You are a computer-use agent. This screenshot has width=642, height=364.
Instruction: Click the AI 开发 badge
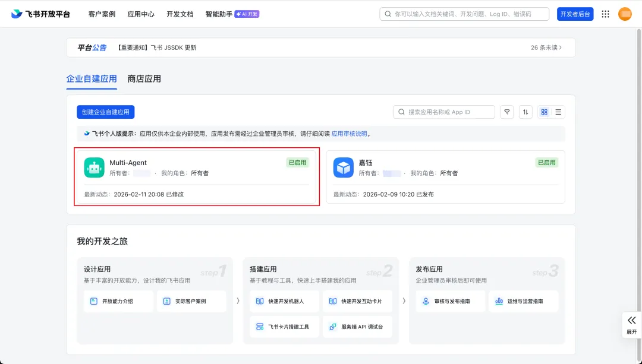(247, 14)
